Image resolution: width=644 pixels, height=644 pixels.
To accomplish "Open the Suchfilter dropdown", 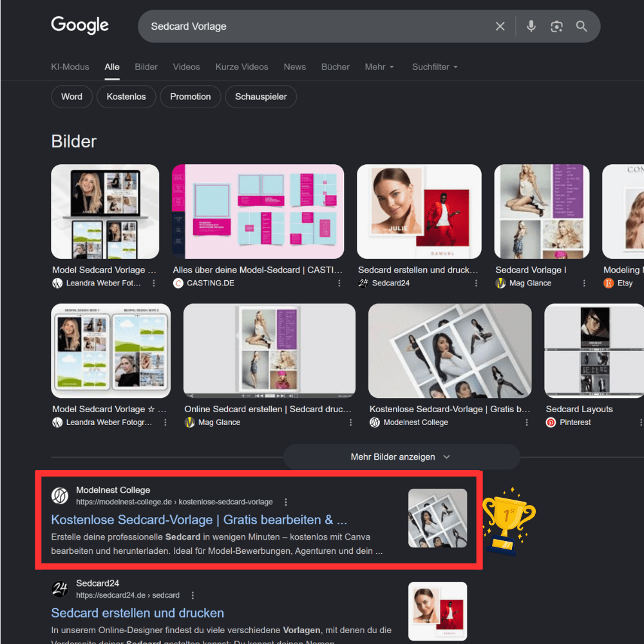I will [435, 66].
